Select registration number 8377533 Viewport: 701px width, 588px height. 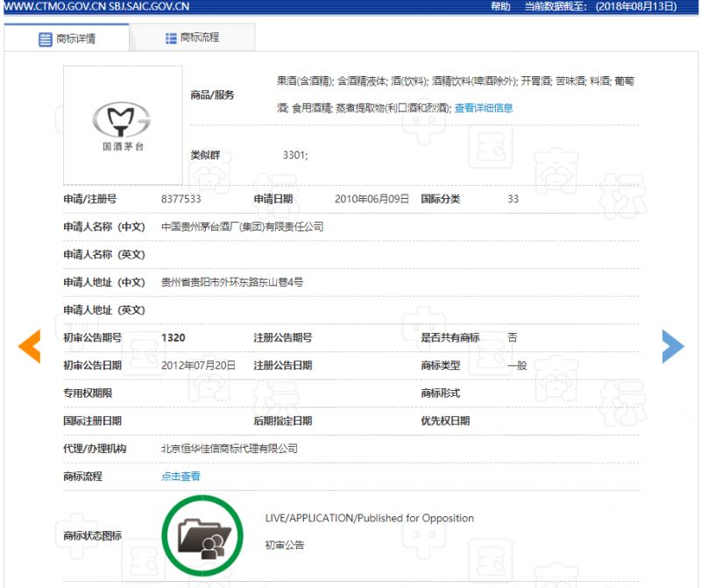tap(181, 199)
